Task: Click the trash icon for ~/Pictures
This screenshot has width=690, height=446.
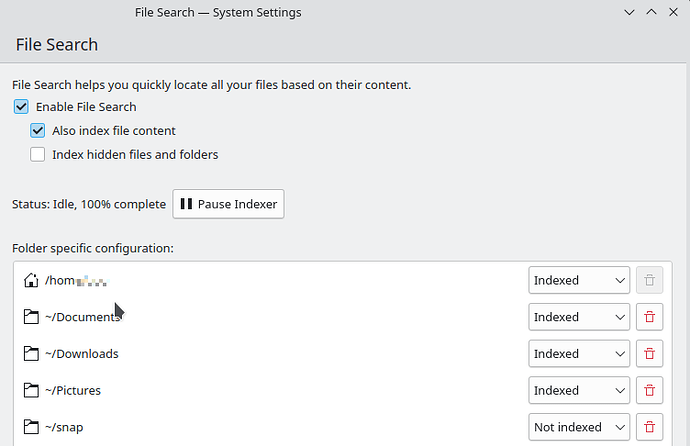Action: coord(649,391)
